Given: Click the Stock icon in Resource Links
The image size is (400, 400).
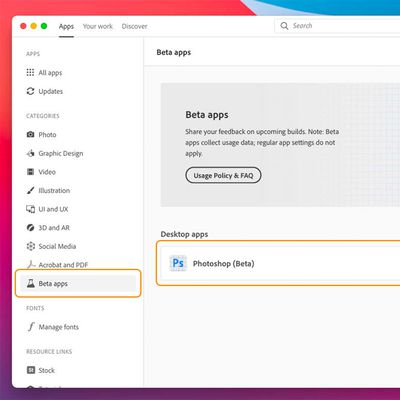Looking at the screenshot, I should [x=31, y=370].
